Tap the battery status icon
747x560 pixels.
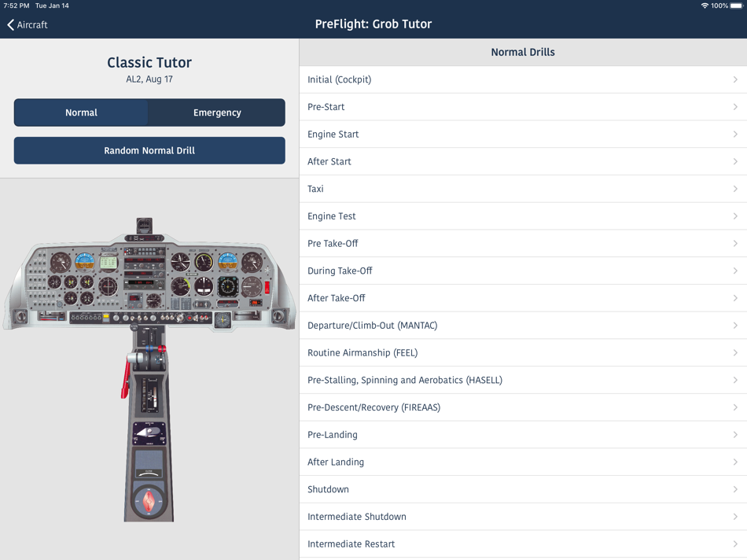pyautogui.click(x=736, y=6)
